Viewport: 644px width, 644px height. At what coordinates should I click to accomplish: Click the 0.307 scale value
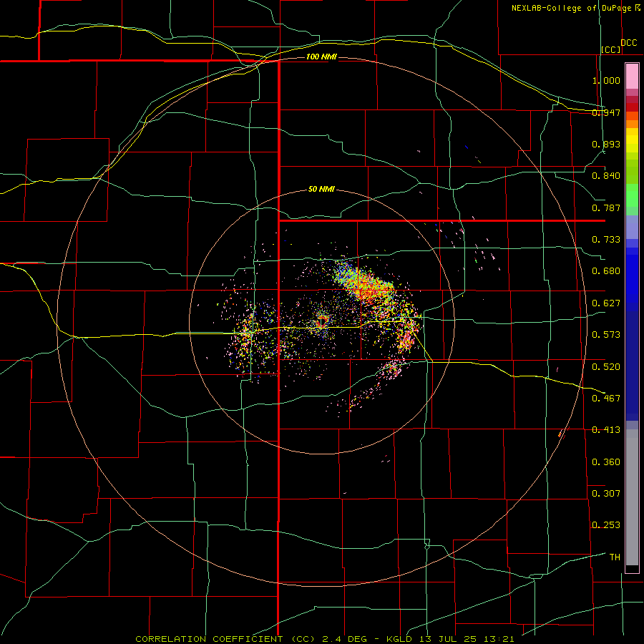coord(606,493)
